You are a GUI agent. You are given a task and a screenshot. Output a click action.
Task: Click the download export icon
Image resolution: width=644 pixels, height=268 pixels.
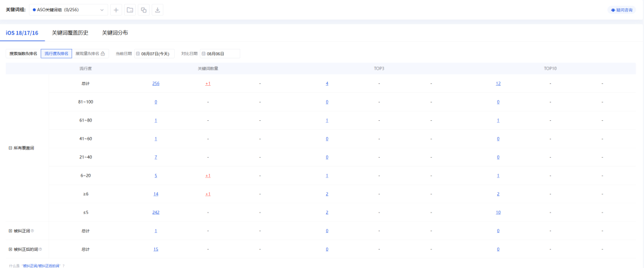point(157,10)
